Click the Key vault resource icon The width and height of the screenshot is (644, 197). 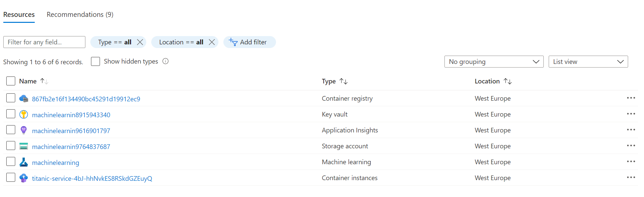pos(23,114)
